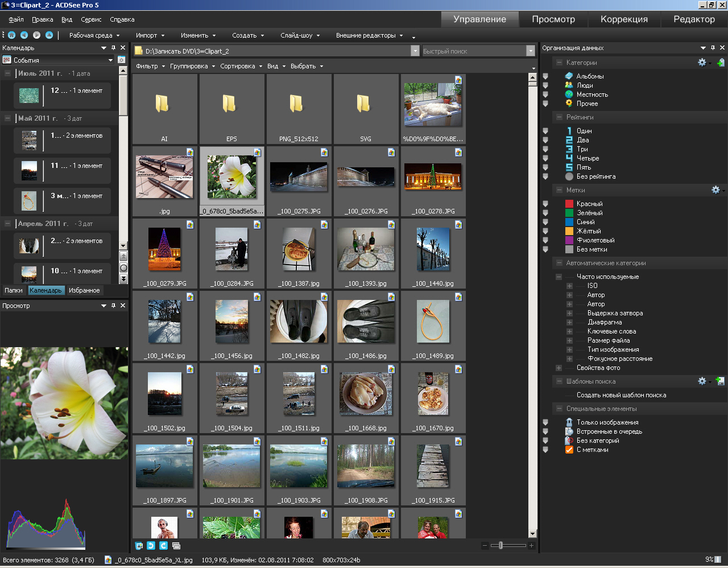The height and width of the screenshot is (568, 728).
Task: Switch to the Просмотр mode tab
Action: (553, 19)
